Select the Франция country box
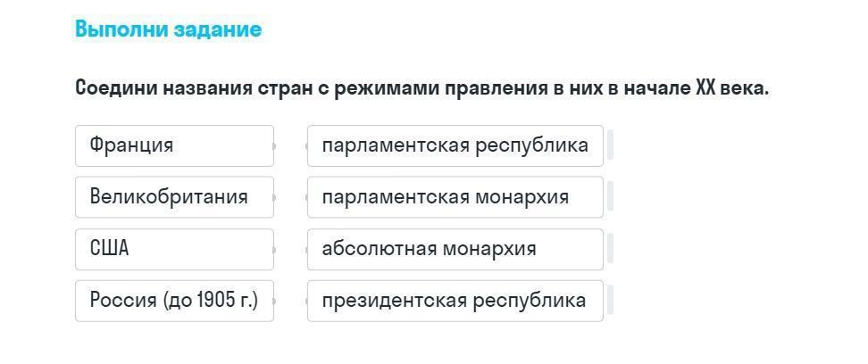868x364 pixels. tap(174, 145)
